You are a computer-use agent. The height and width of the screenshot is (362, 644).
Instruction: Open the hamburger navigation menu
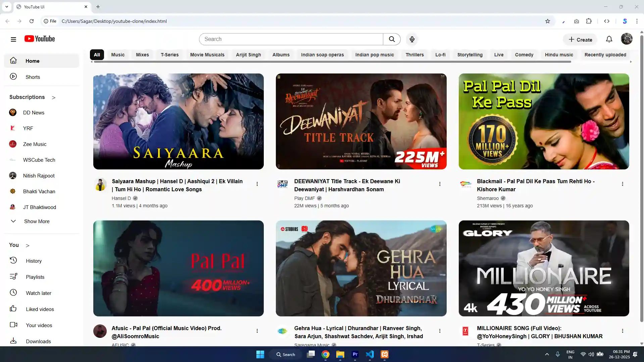pyautogui.click(x=13, y=39)
